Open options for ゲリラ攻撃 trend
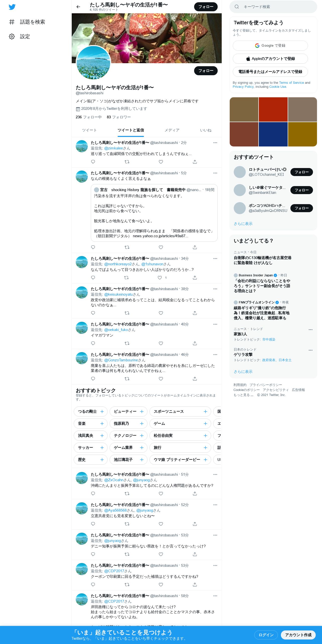 pos(310,350)
